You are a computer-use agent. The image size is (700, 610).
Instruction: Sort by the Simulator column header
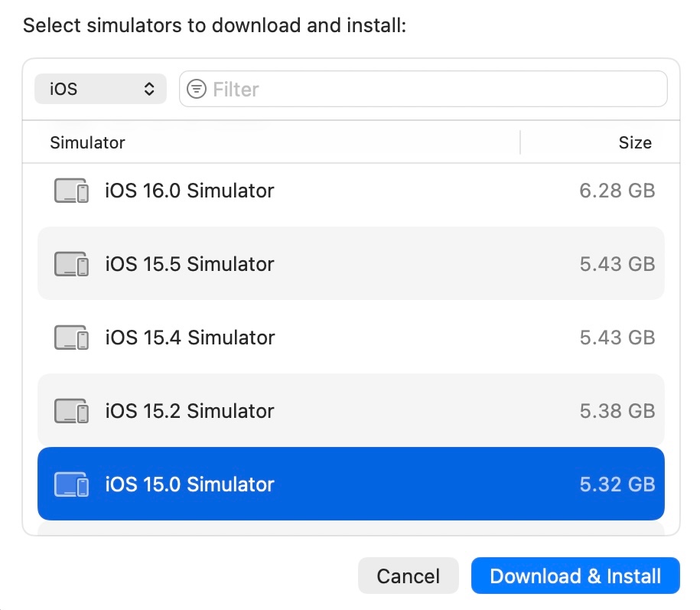[87, 142]
